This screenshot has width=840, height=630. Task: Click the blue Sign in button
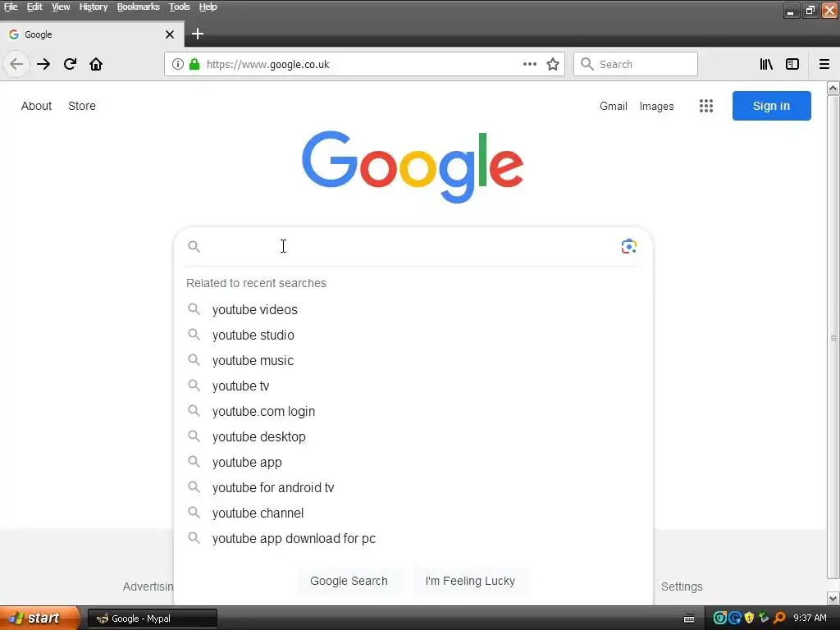coord(771,106)
